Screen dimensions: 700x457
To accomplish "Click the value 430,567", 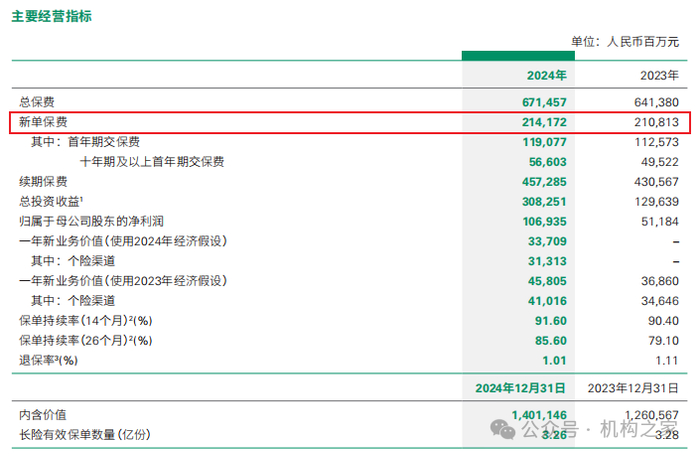I will tap(656, 182).
